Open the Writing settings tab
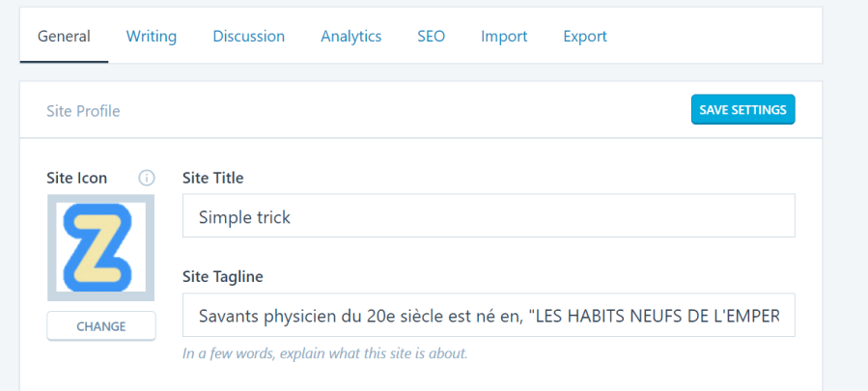This screenshot has width=868, height=391. click(x=152, y=37)
